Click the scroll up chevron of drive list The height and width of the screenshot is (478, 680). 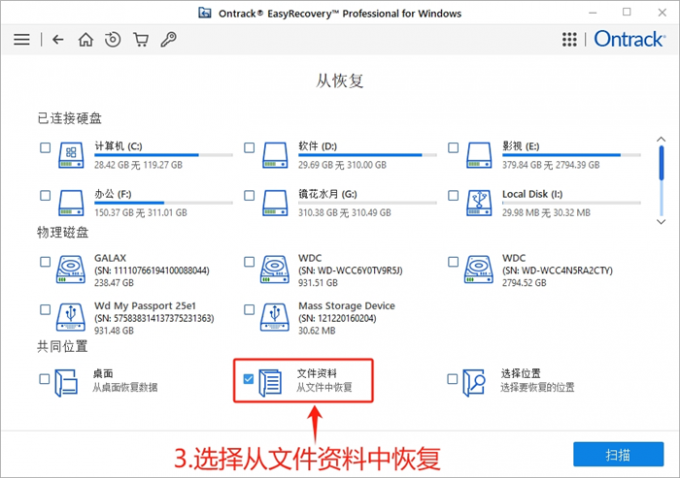point(661,139)
